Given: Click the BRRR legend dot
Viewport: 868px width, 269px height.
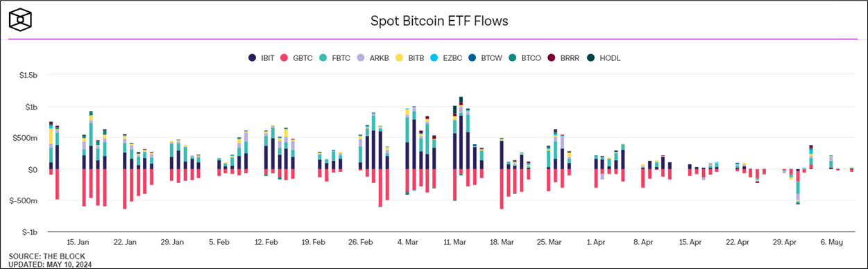Looking at the screenshot, I should [x=553, y=58].
